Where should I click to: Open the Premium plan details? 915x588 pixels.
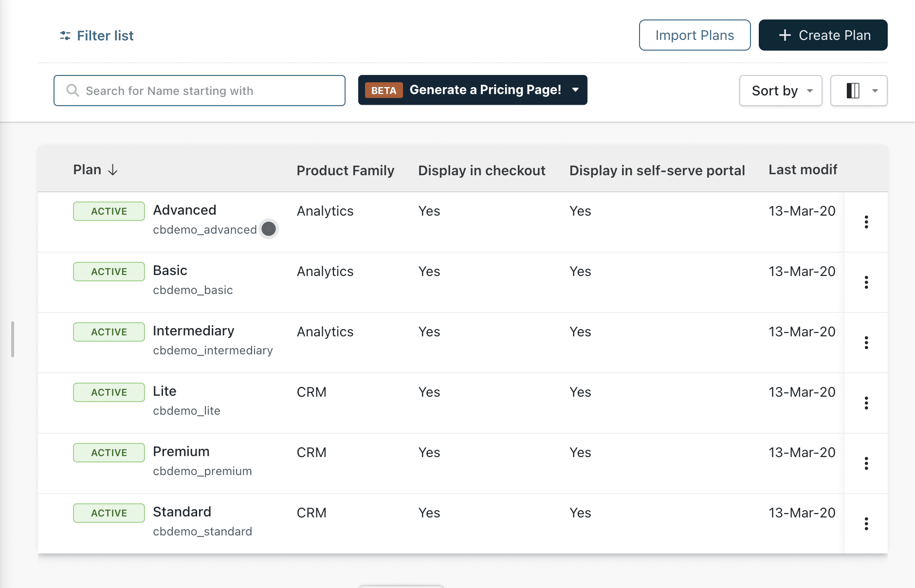point(181,452)
